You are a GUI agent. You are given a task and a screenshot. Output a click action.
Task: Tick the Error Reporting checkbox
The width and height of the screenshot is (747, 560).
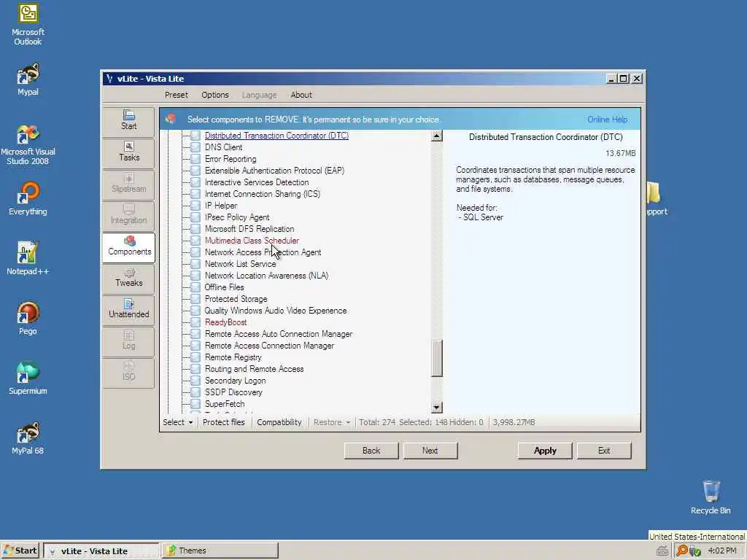(x=196, y=159)
